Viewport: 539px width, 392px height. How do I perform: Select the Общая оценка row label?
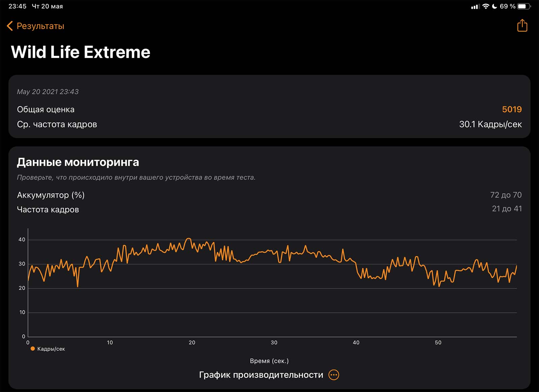point(46,110)
